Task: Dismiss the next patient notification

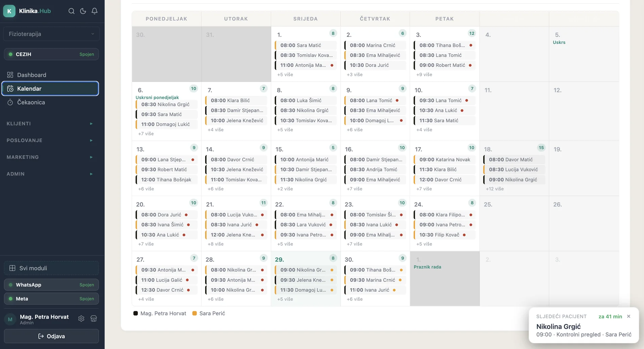Action: tap(628, 316)
